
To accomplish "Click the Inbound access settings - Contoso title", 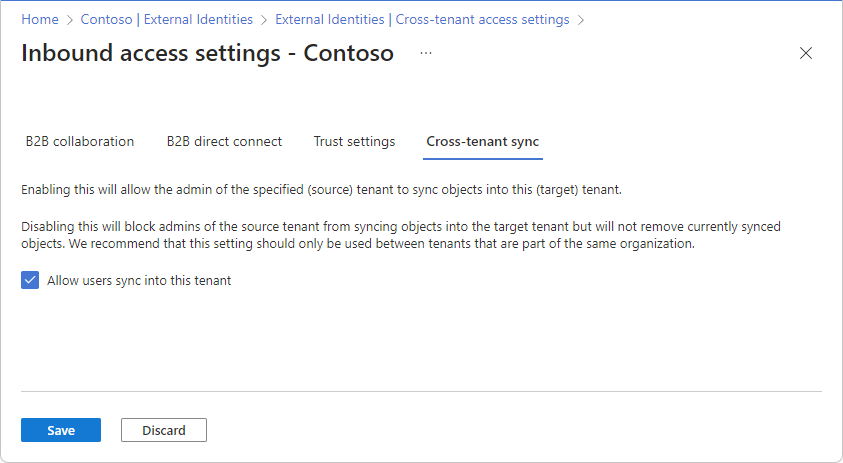I will point(207,53).
